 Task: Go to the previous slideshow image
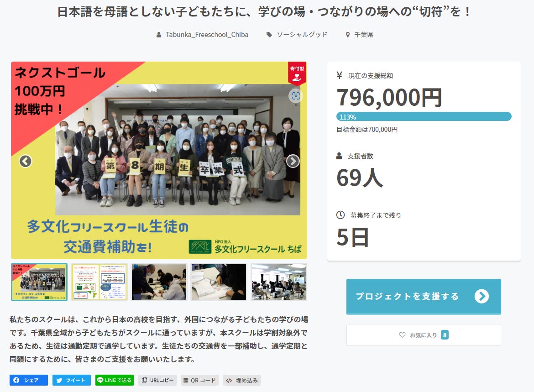tap(26, 161)
